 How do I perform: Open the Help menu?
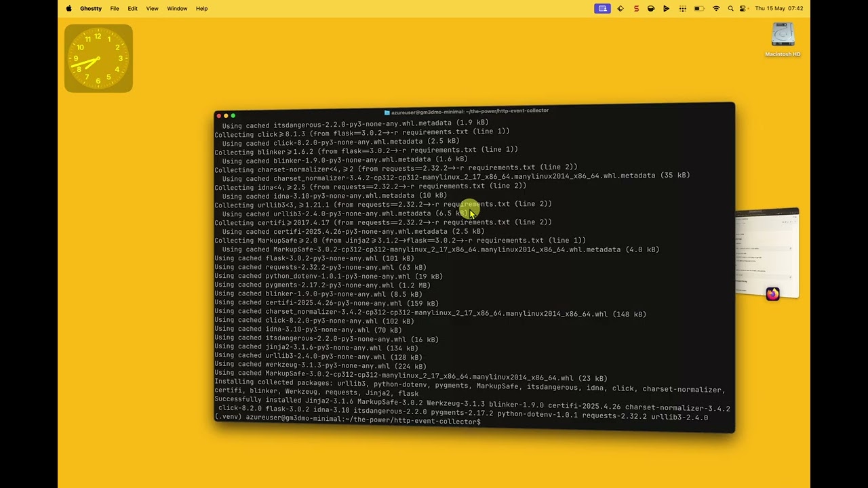[x=202, y=8]
